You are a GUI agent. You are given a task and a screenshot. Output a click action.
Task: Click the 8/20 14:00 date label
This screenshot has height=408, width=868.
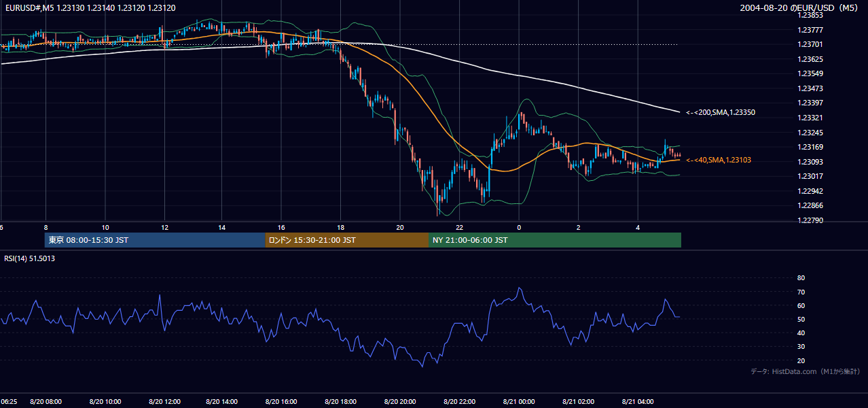click(222, 402)
